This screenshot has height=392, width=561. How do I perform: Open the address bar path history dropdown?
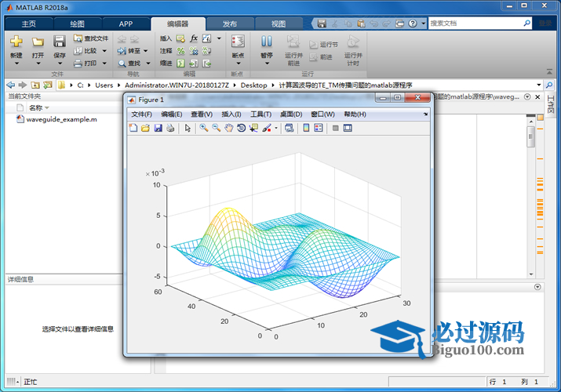[538, 85]
